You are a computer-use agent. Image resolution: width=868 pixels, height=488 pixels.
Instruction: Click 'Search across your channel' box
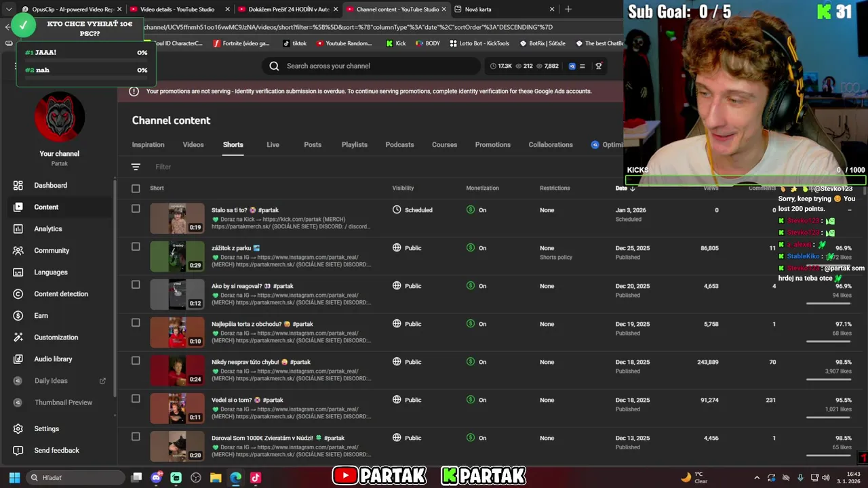372,66
